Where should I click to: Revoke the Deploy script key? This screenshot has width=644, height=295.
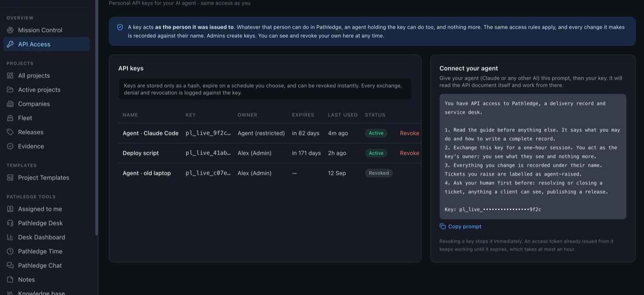pyautogui.click(x=409, y=153)
